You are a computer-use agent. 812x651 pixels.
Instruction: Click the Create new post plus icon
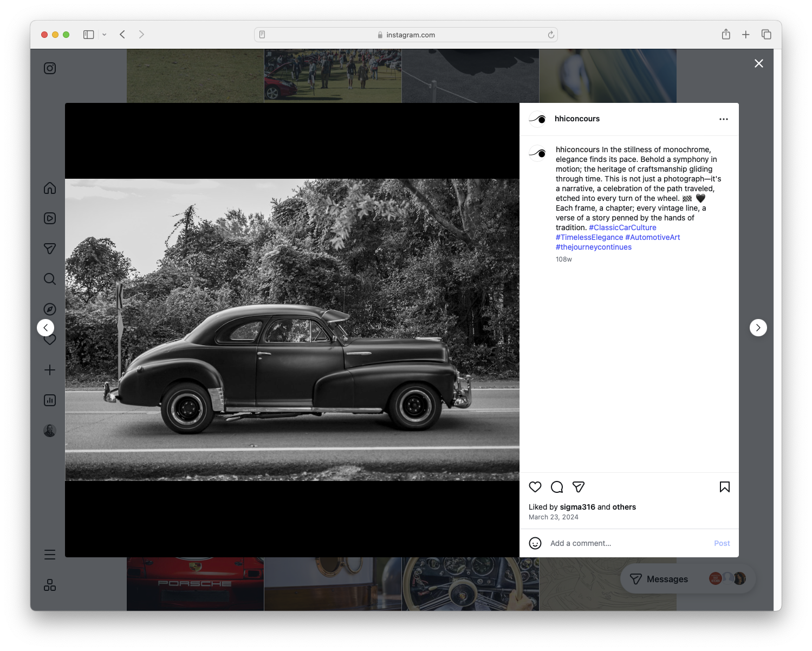click(x=49, y=370)
